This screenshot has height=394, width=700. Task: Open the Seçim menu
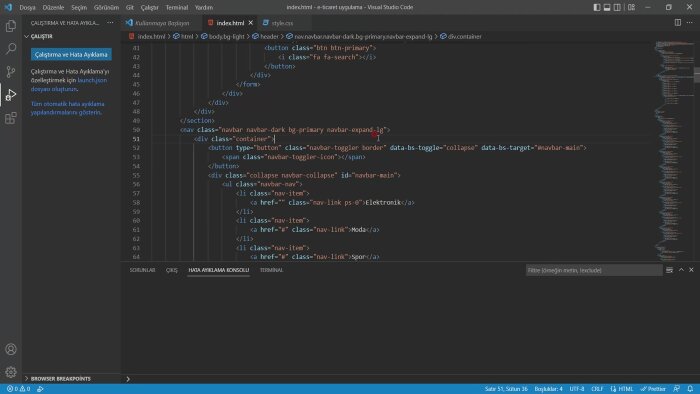(x=79, y=7)
